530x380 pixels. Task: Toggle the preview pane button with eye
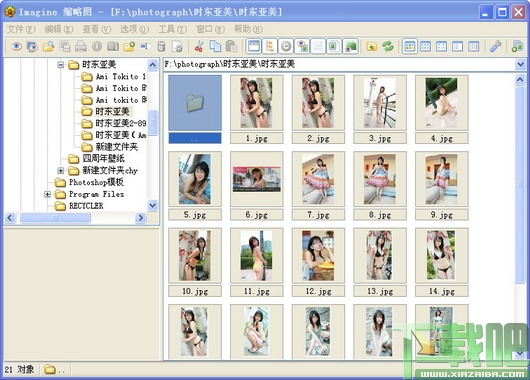(302, 46)
